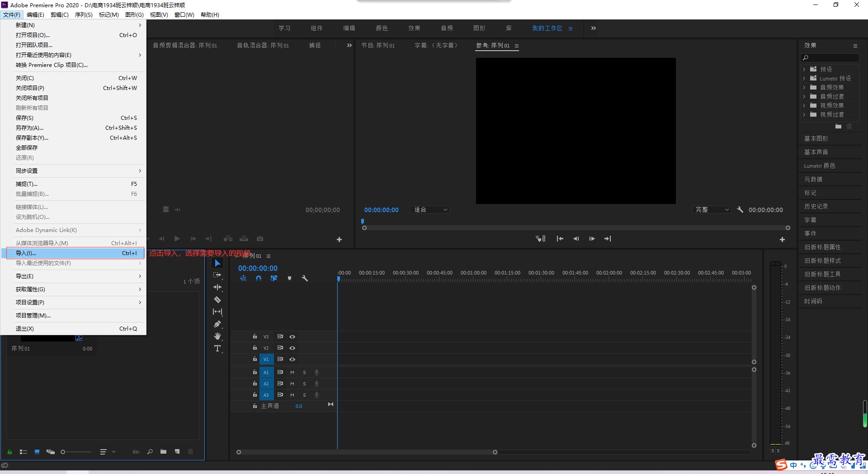Screen dimensions: 868x474
Task: Expand the 视频过渡 folder
Action: [804, 114]
